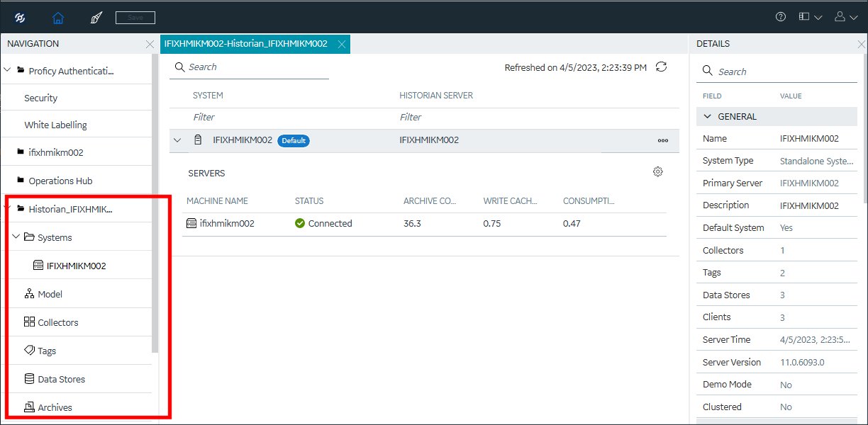The image size is (868, 425).
Task: Click the Primary Server value IFIXHMIKM002
Action: tap(809, 183)
